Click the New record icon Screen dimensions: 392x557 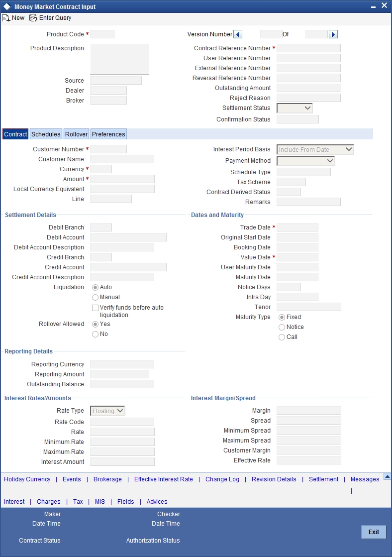tap(6, 18)
